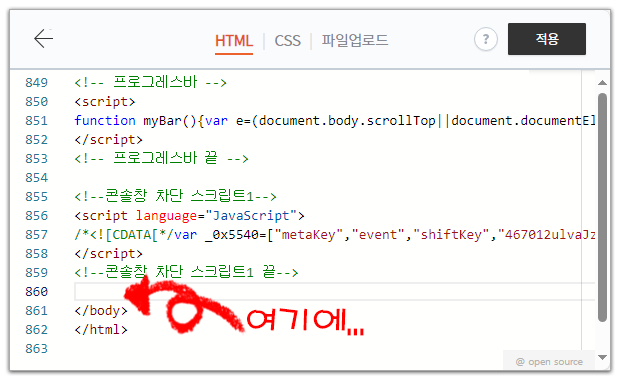The height and width of the screenshot is (380, 620).
Task: Click the '</html>' closing tag
Action: click(101, 329)
